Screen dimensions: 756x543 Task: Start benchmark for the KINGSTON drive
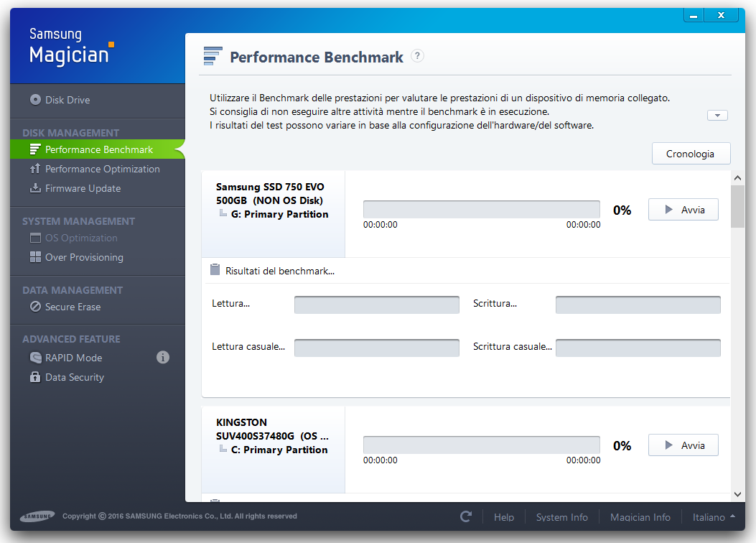[x=683, y=445]
